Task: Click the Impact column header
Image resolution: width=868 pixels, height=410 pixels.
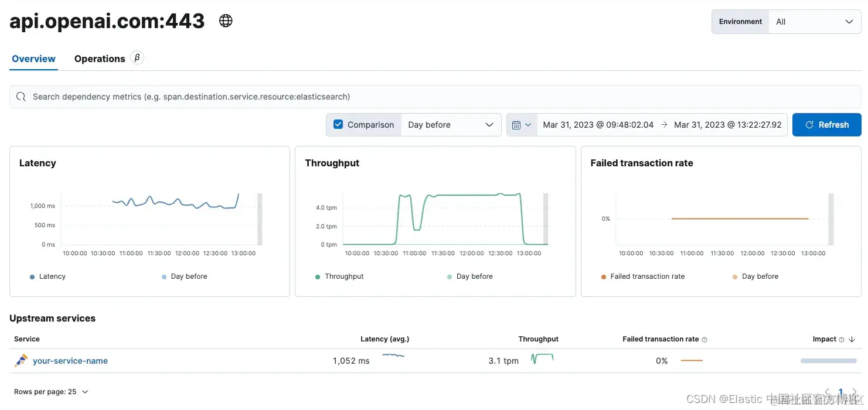Action: pos(824,339)
